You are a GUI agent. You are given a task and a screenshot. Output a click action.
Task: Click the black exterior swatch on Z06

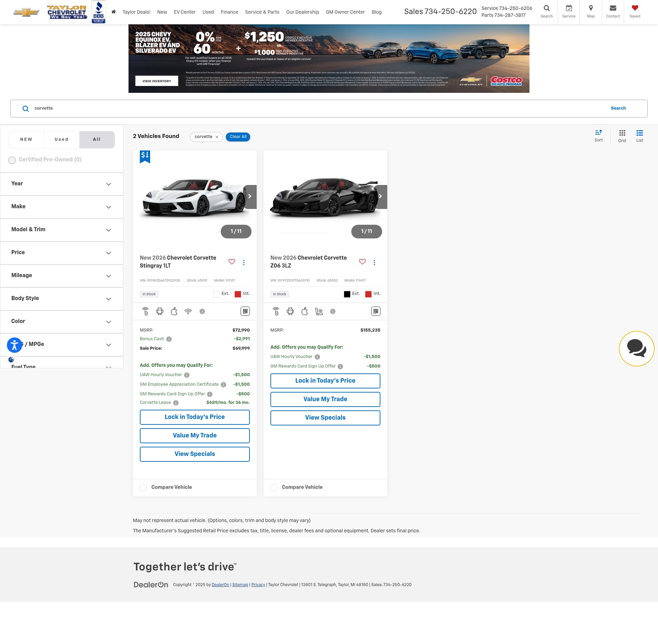coord(347,294)
